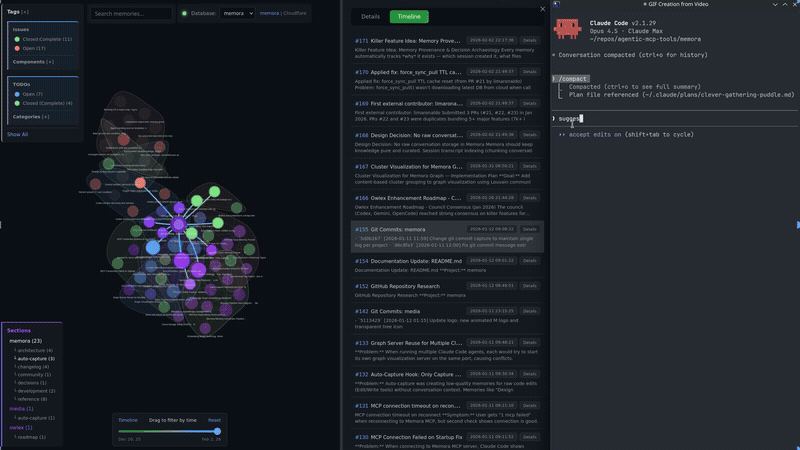Open the memora database link
This screenshot has height=450, width=800.
tap(269, 13)
